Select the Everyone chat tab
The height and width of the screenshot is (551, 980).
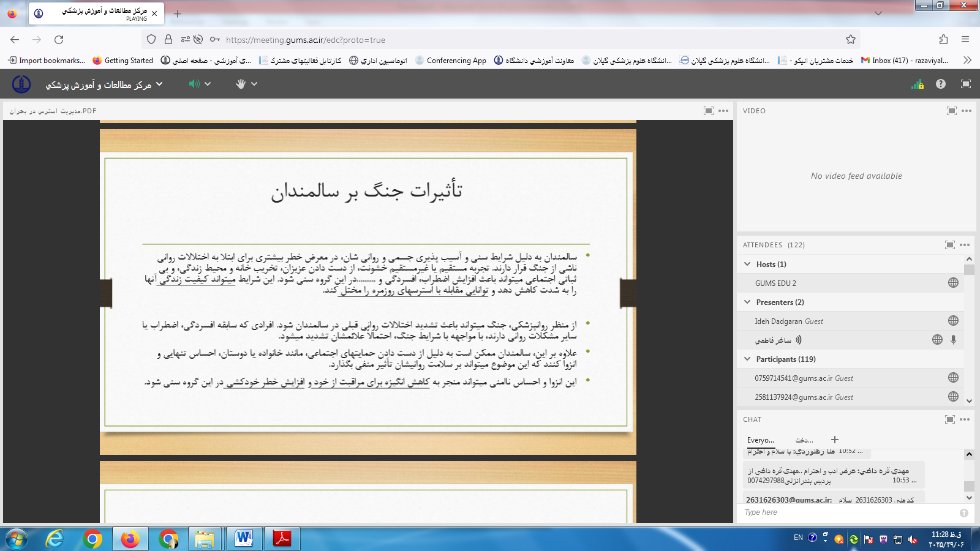click(x=760, y=440)
